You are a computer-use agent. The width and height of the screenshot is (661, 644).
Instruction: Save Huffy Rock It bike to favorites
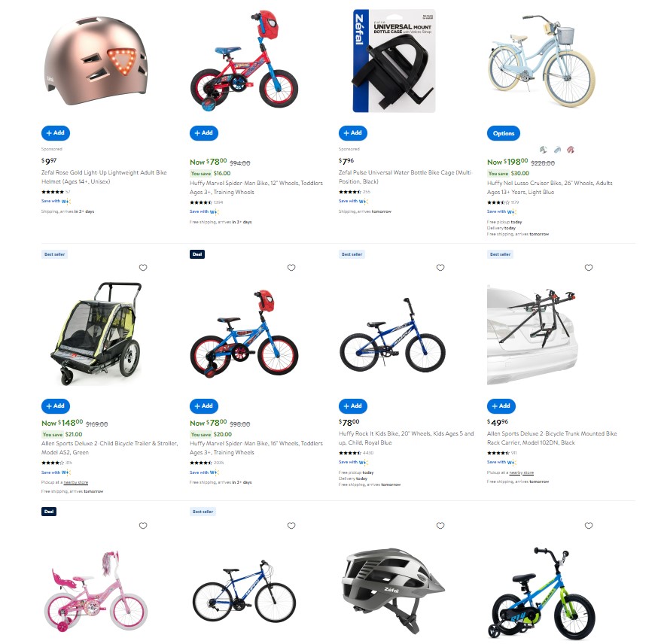click(440, 268)
